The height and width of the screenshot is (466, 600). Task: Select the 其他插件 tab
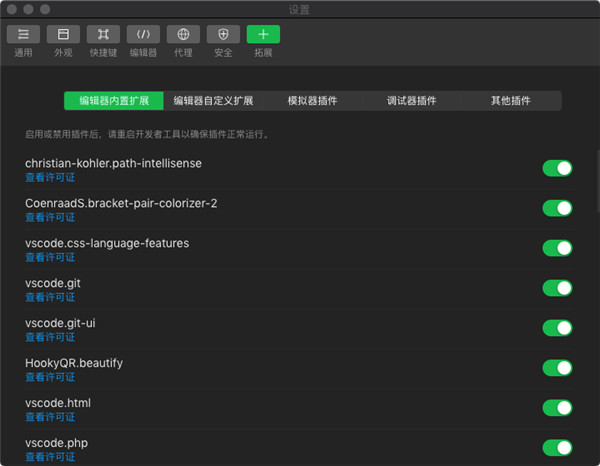pos(510,101)
